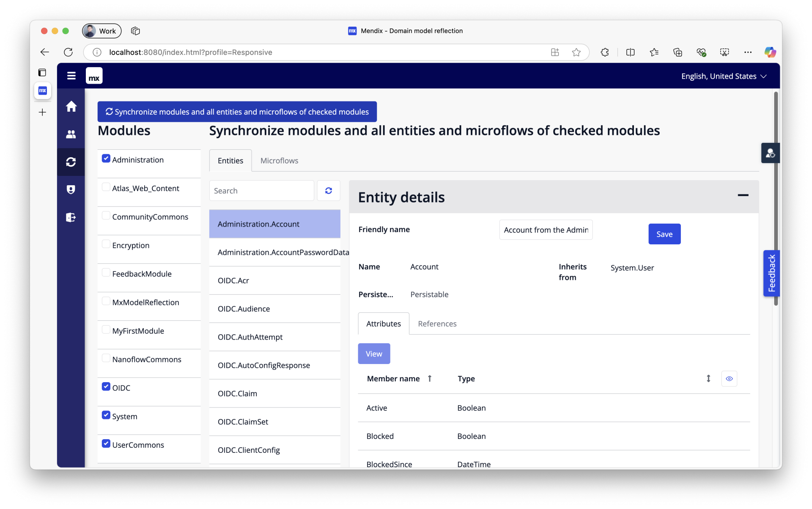Viewport: 812px width, 509px height.
Task: Open the Work profile menu
Action: pyautogui.click(x=101, y=31)
